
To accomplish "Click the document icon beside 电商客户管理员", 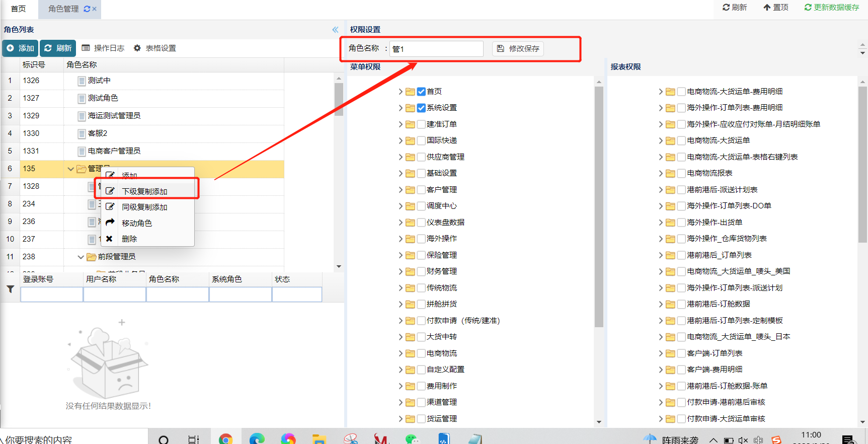I will 82,151.
